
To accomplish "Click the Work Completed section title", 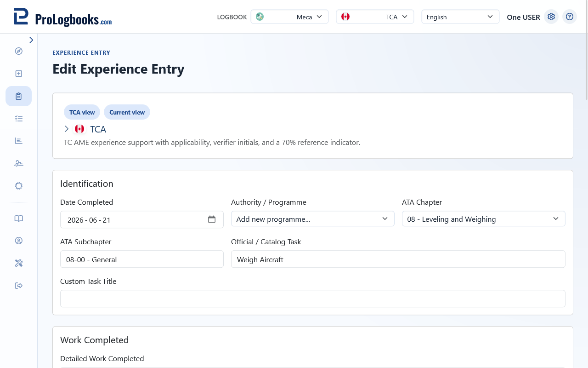I will (95, 340).
